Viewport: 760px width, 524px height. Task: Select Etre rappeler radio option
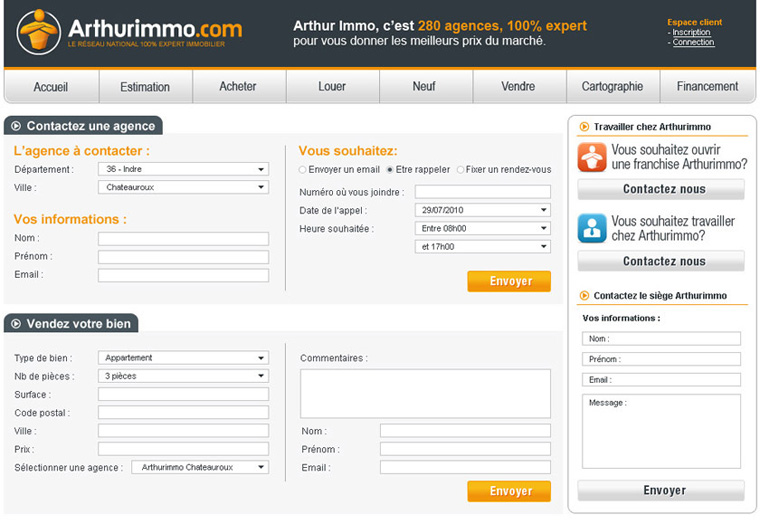tap(390, 170)
